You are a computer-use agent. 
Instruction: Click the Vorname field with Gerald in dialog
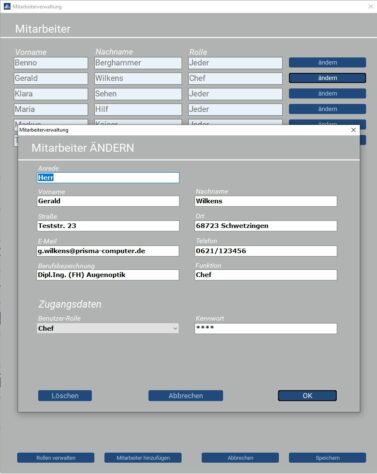click(108, 201)
